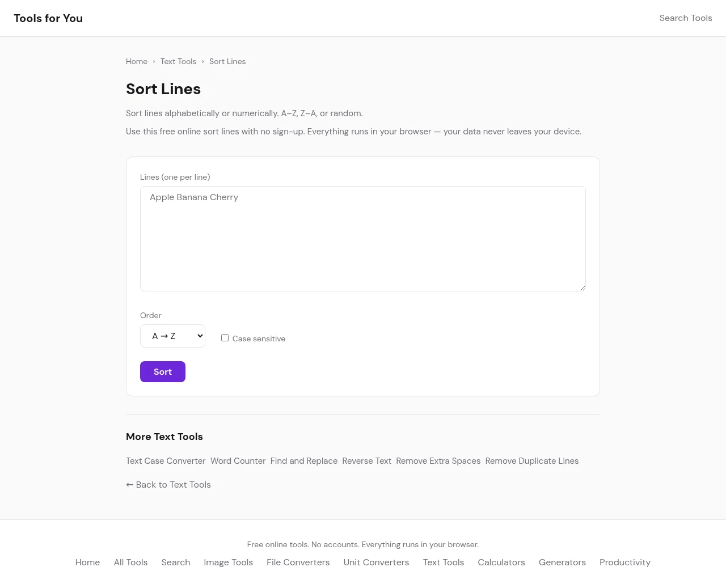The width and height of the screenshot is (726, 588).
Task: Open File Converters in the footer
Action: 298,562
